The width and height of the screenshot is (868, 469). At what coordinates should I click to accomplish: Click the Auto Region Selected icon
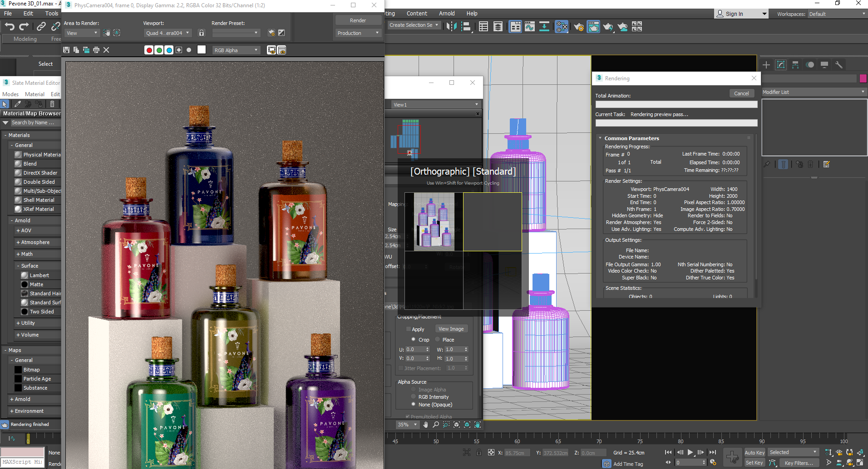[117, 33]
